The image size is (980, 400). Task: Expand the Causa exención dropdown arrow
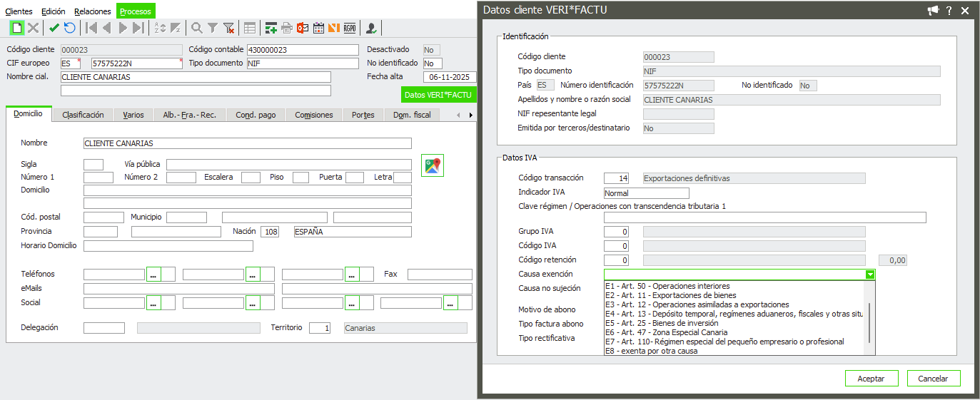pos(869,275)
